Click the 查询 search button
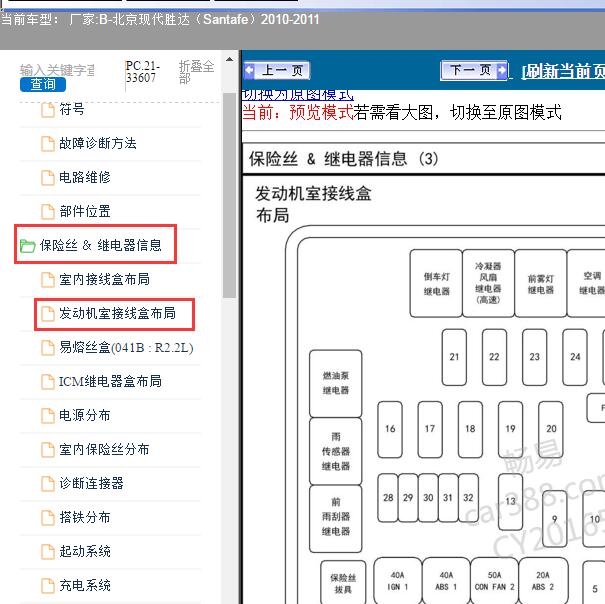 coord(43,84)
